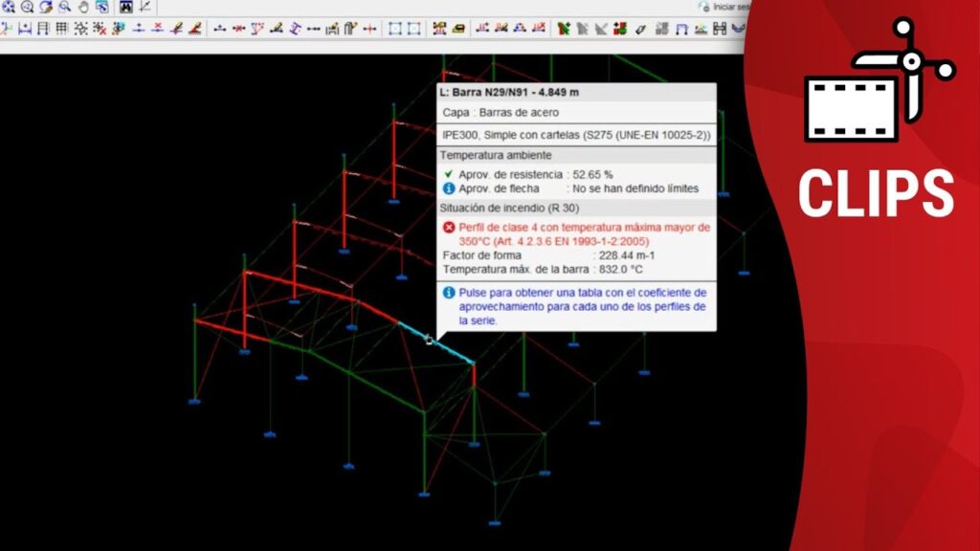The image size is (980, 551).
Task: Click the blue info icon beside 'Aprov. de flecha'
Action: [x=448, y=188]
